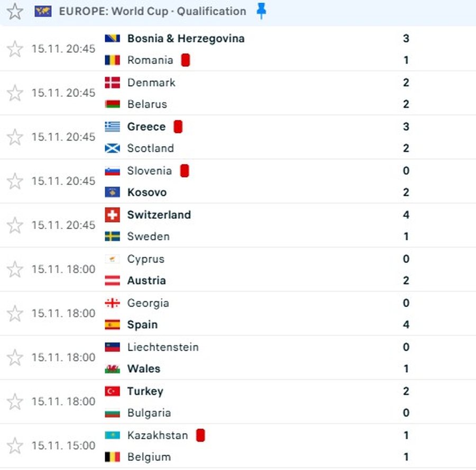Click the Switzerland flag icon
Image resolution: width=476 pixels, height=470 pixels.
[x=112, y=215]
